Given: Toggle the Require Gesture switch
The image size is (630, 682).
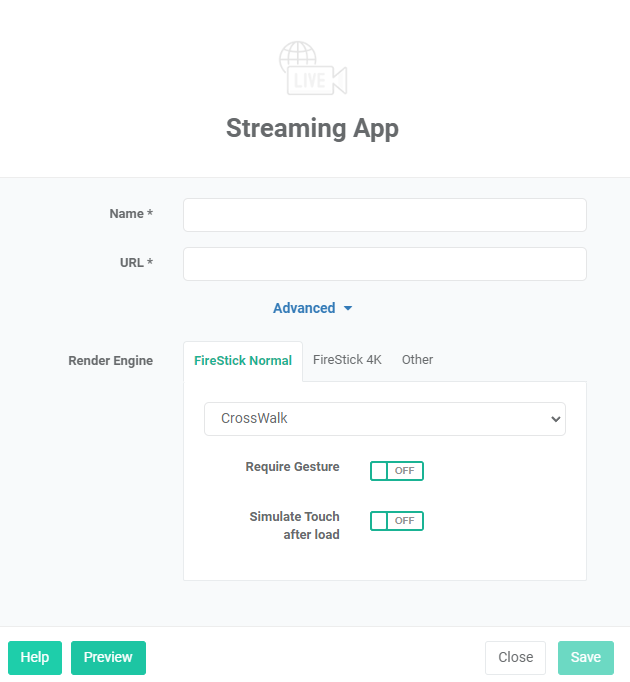Looking at the screenshot, I should pyautogui.click(x=397, y=471).
